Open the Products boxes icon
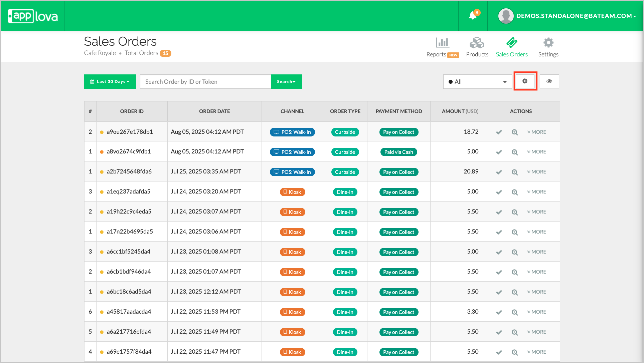 [477, 43]
